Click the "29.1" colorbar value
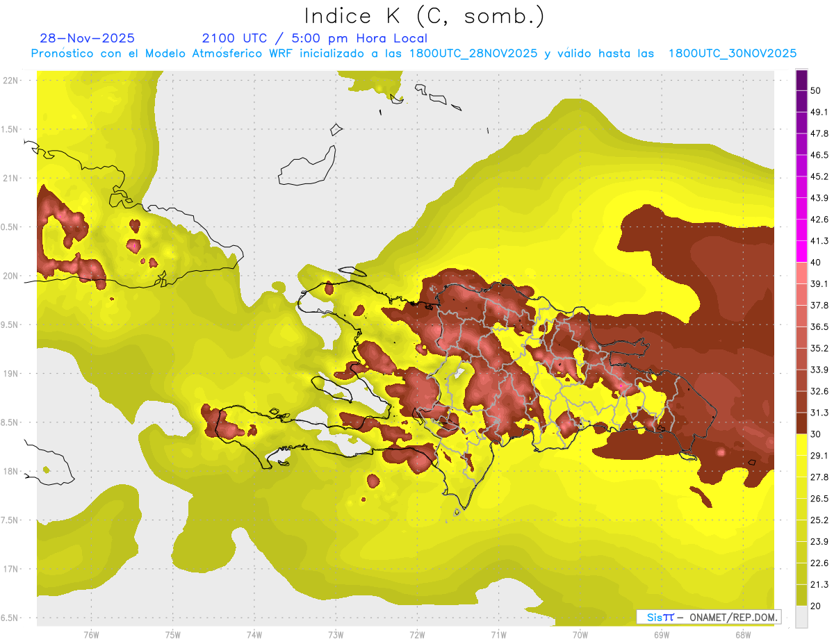The height and width of the screenshot is (644, 834). (819, 456)
